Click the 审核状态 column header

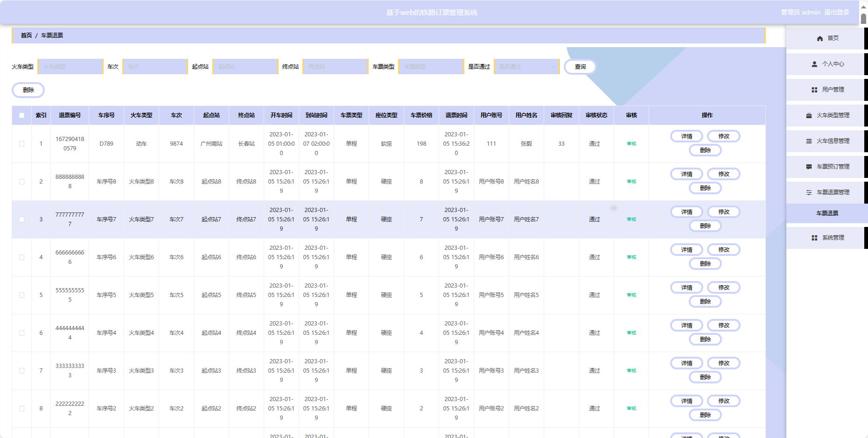(596, 115)
